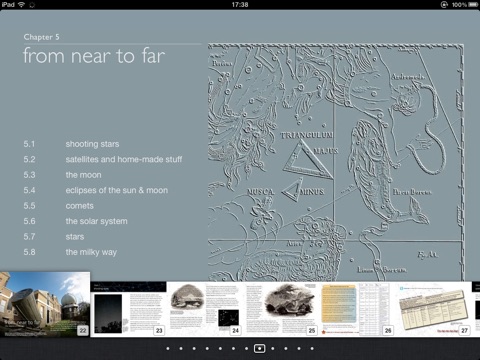Open the solar system section
Viewport: 480px width, 360px height.
[96, 221]
